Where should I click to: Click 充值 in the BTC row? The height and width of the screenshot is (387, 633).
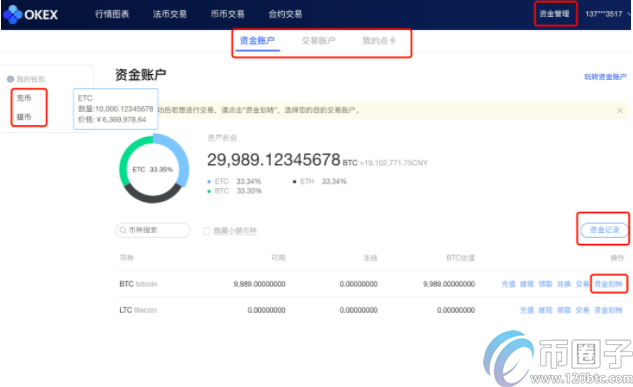coord(508,284)
